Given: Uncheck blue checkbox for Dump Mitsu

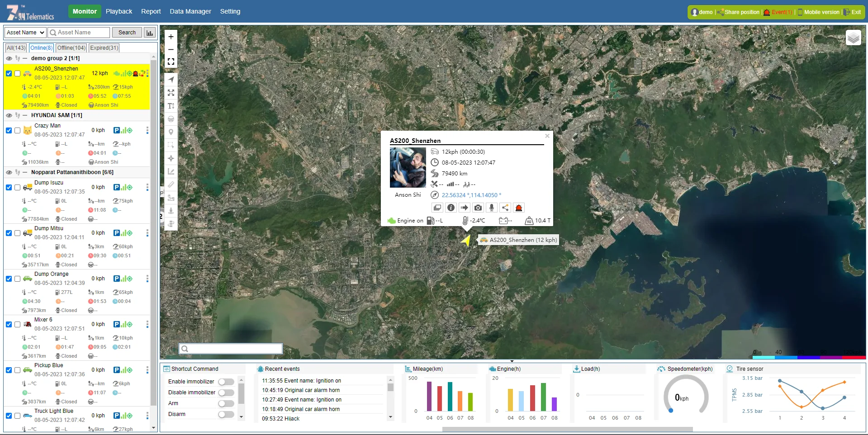Looking at the screenshot, I should [x=9, y=233].
